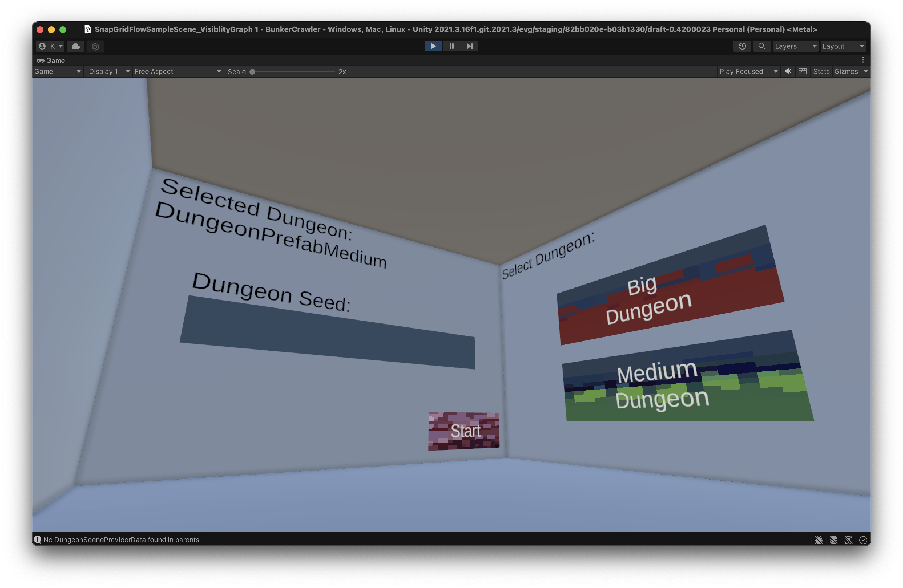The height and width of the screenshot is (588, 903).
Task: Open Unity Cloud services panel
Action: tap(76, 46)
